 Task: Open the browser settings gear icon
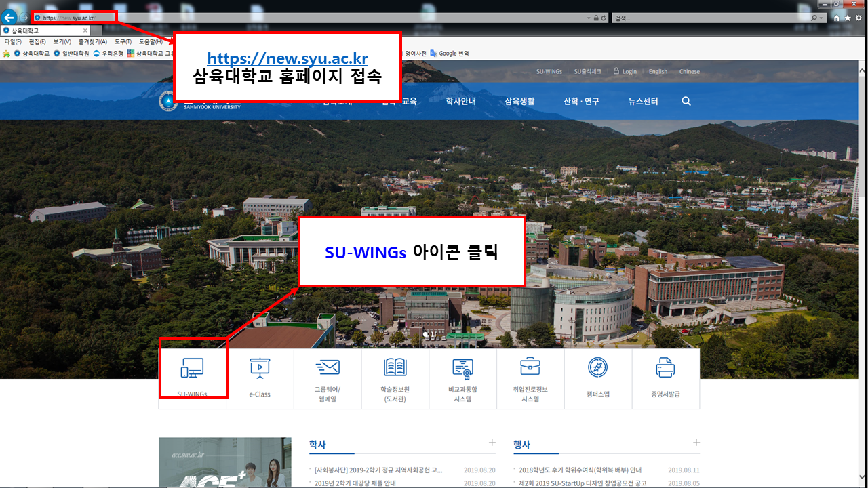tap(859, 18)
